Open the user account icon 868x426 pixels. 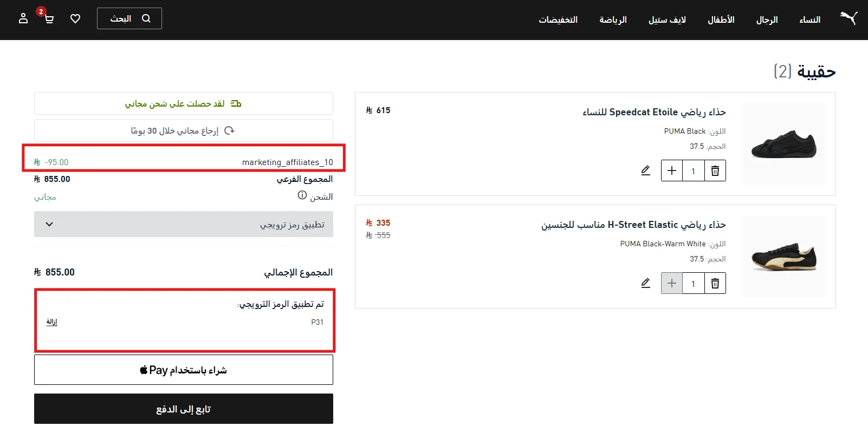point(23,18)
